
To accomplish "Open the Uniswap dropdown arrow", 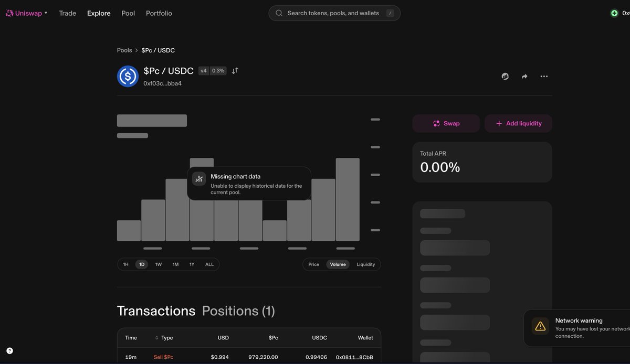I will coord(46,13).
